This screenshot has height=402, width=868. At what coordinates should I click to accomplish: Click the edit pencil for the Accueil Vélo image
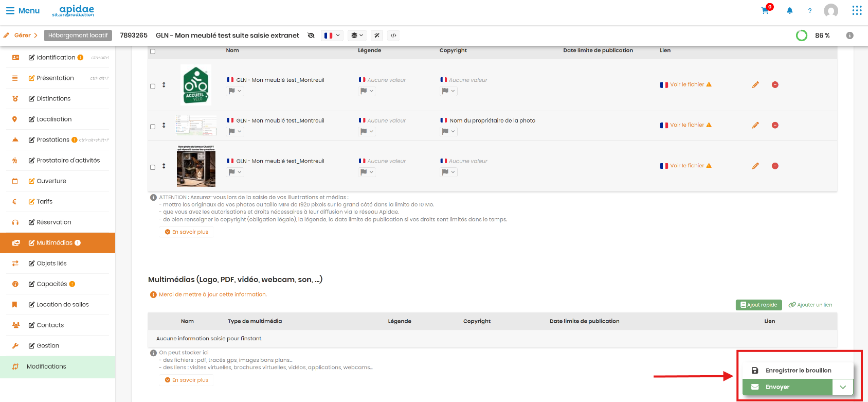click(755, 84)
